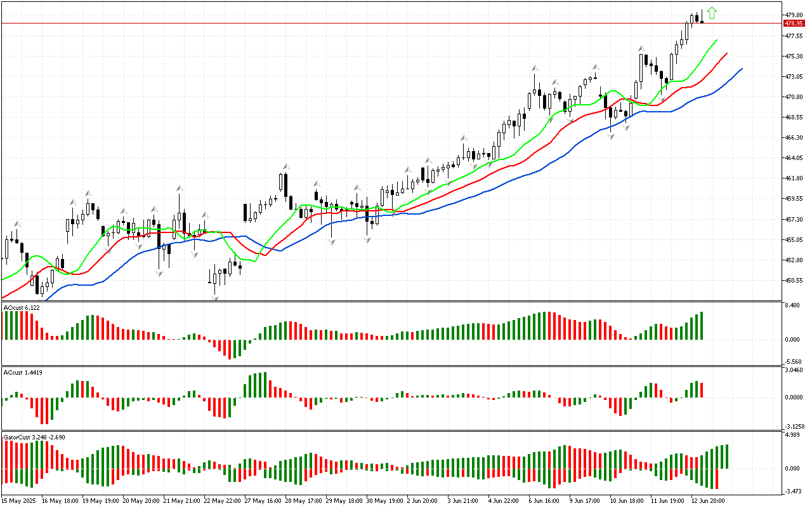Screen dimensions: 812x508
Task: Click the latest green AOcust histogram bar
Action: point(702,326)
